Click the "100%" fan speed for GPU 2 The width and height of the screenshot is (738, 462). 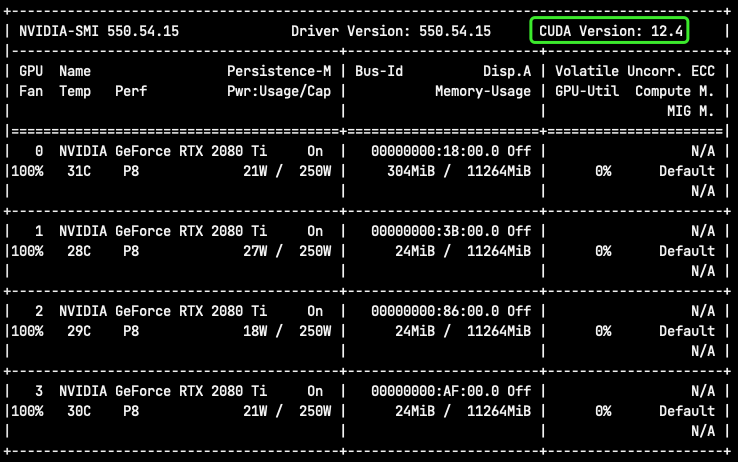coord(27,331)
